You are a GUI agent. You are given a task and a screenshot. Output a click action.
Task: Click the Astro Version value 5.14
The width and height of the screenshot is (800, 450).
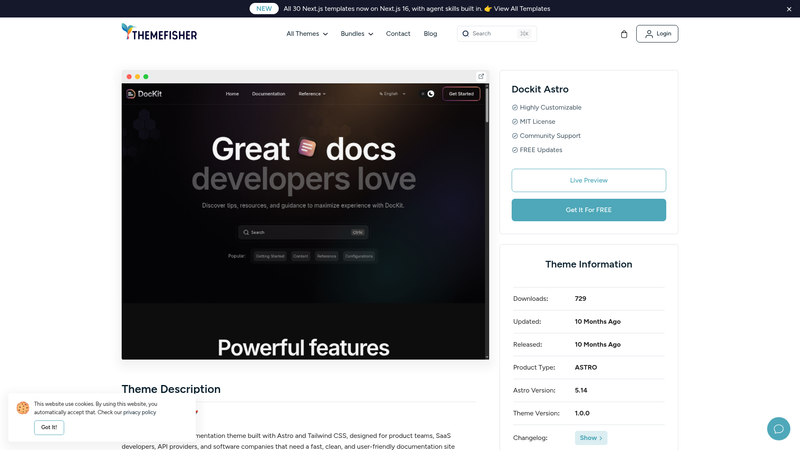(581, 390)
